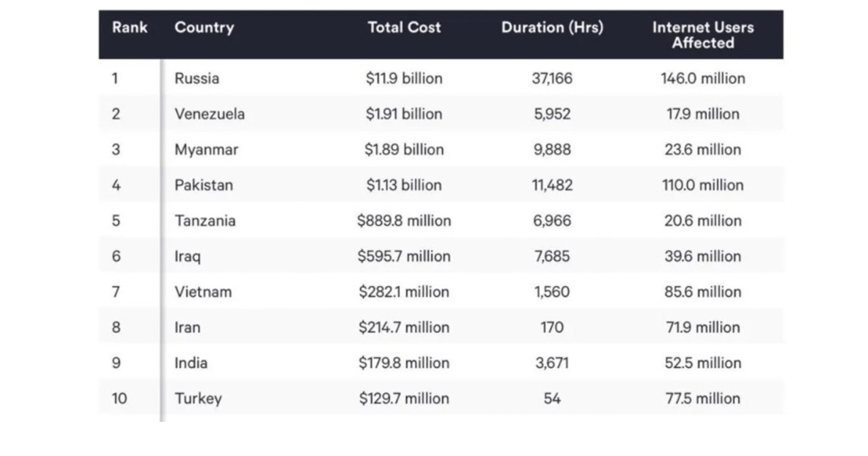The height and width of the screenshot is (456, 868).
Task: Click Turkey's $129.7 million cost
Action: point(404,398)
